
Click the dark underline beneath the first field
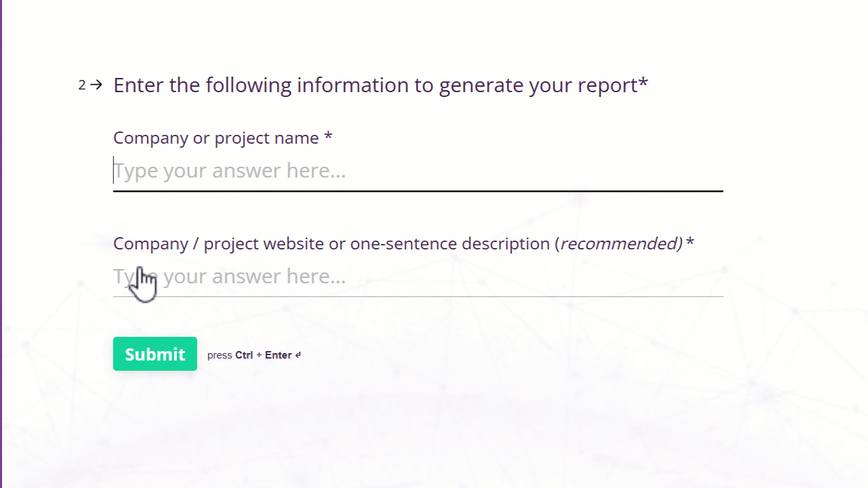coord(418,191)
